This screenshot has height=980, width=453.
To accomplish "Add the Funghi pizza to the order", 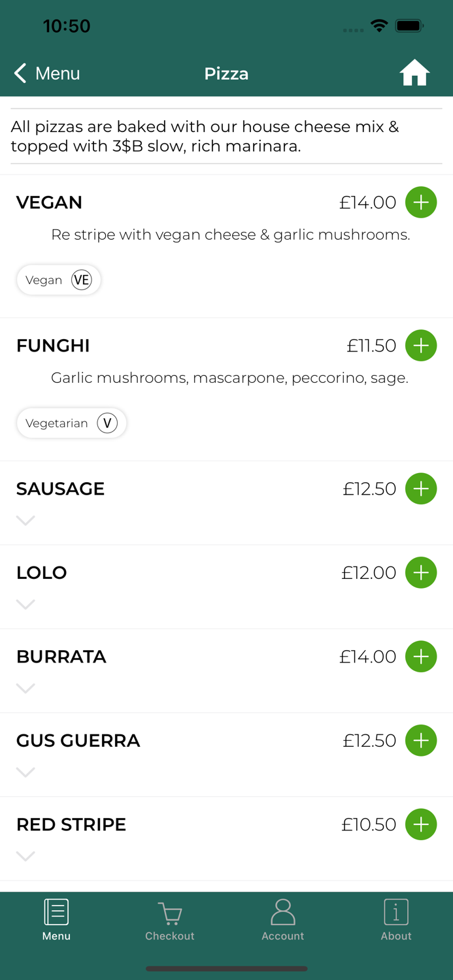I will pos(421,346).
